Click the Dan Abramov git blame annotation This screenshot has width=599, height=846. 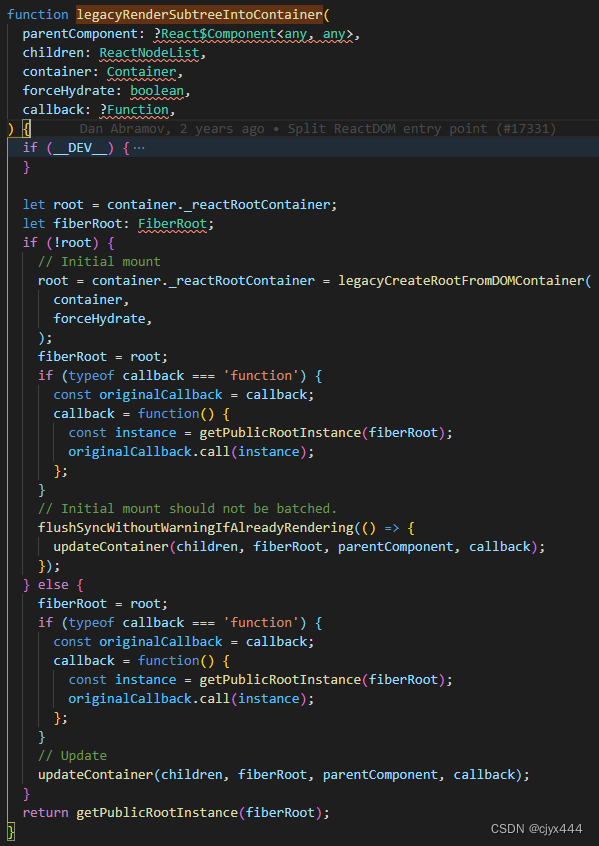tap(318, 129)
